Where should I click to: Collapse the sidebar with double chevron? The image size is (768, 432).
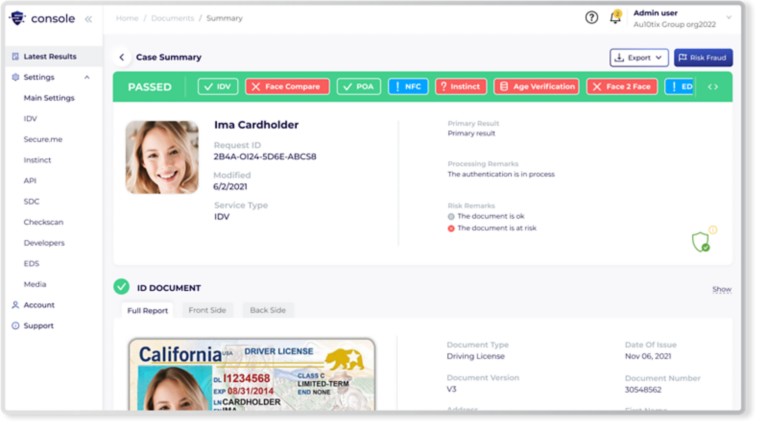tap(89, 19)
